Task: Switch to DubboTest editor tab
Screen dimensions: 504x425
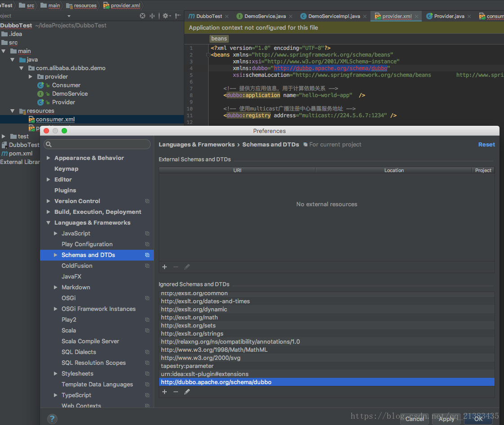Action: pyautogui.click(x=209, y=16)
